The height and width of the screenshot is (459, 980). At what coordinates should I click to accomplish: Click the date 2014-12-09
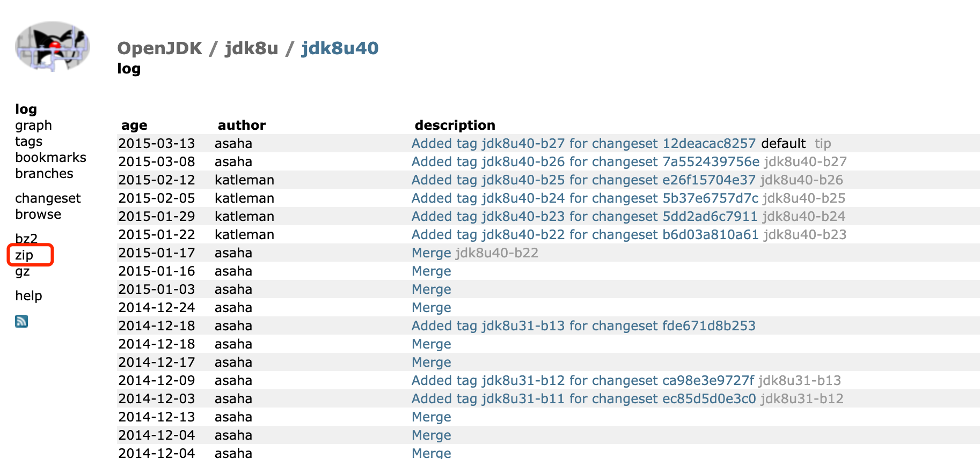157,381
